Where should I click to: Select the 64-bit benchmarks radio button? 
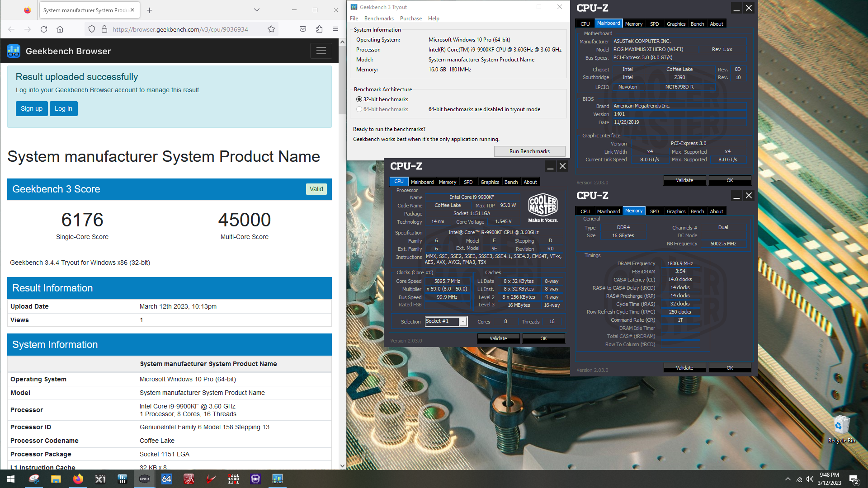(359, 109)
